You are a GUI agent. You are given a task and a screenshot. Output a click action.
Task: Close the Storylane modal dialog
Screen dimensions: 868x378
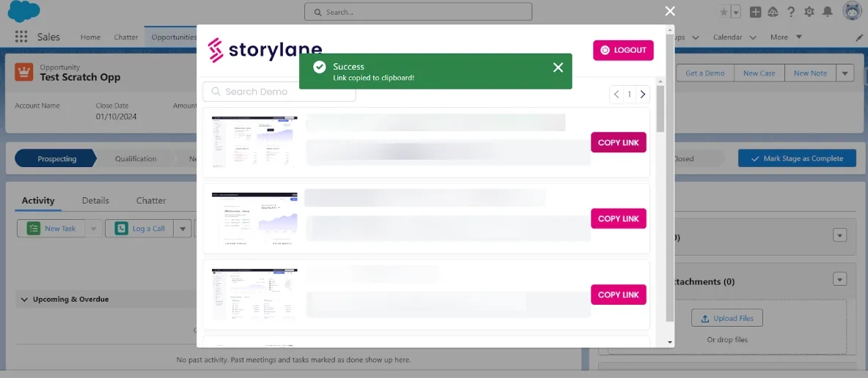pyautogui.click(x=669, y=11)
